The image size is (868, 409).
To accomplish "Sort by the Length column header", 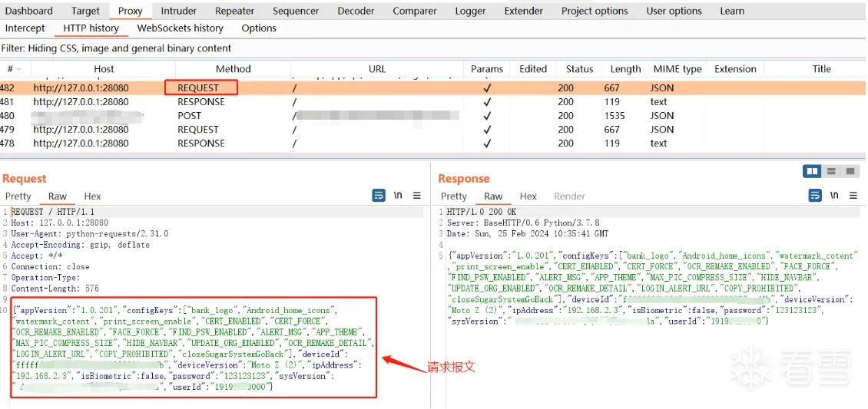I will 625,69.
